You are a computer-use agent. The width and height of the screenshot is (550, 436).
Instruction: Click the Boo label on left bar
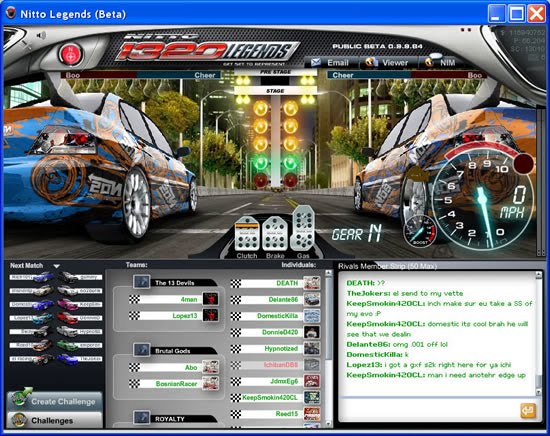tap(73, 75)
